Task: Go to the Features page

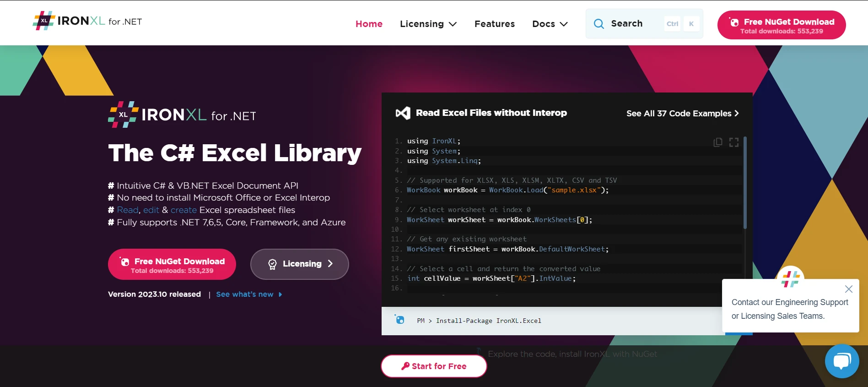Action: pos(495,24)
